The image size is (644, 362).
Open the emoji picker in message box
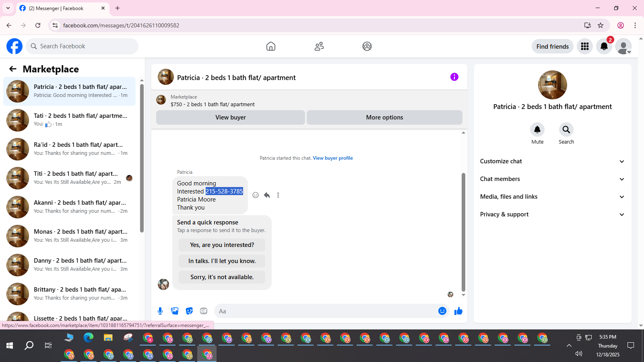pos(442,311)
